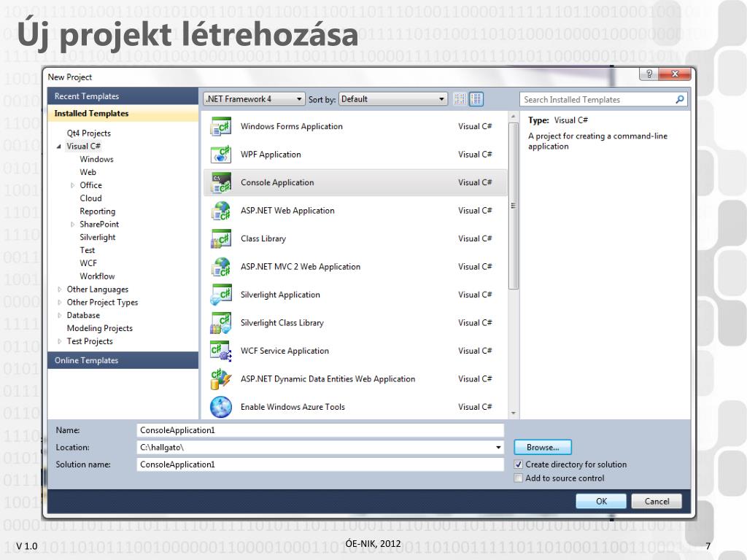Open the Online Templates section
Image resolution: width=747 pixels, height=560 pixels.
point(123,360)
